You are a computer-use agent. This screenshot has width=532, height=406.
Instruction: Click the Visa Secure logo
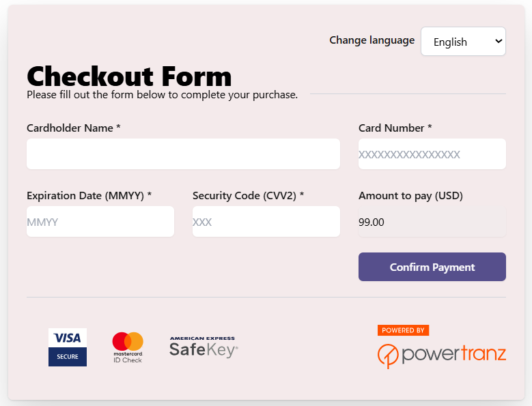click(x=68, y=347)
